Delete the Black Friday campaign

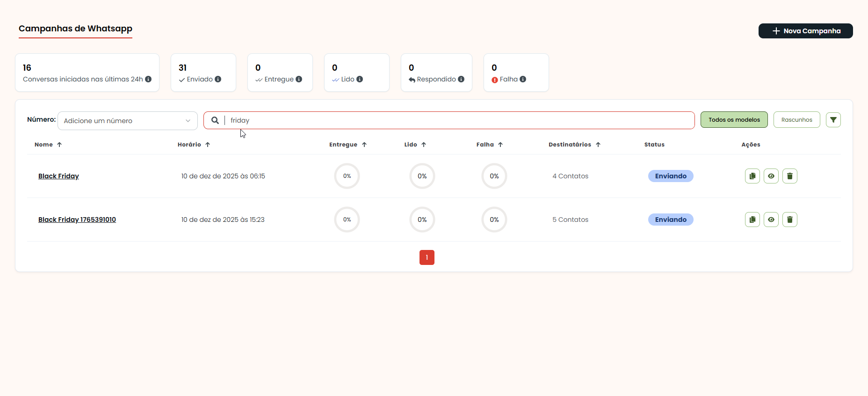[x=789, y=176]
